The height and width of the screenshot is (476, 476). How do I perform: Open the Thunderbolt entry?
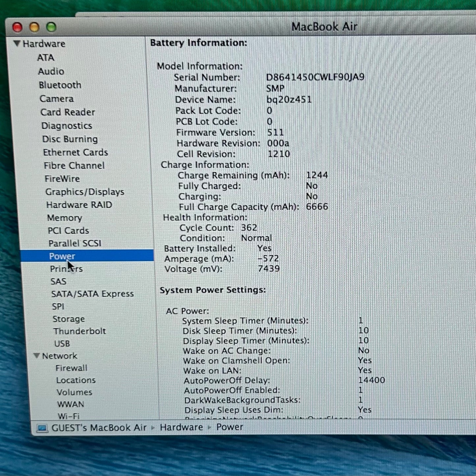79,331
